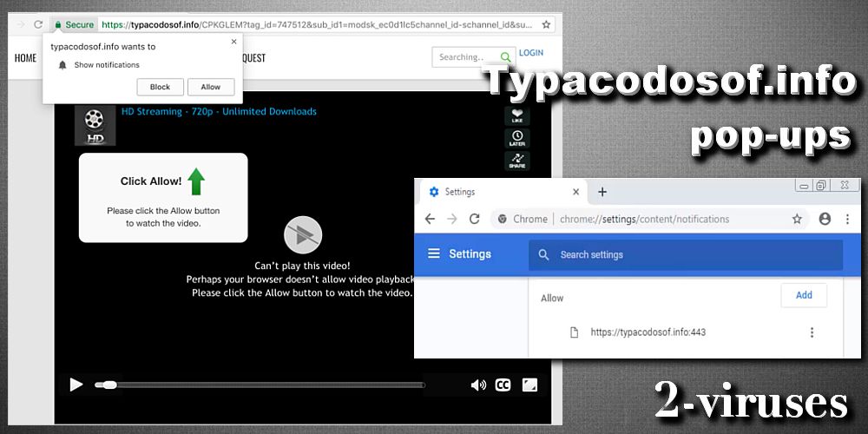The width and height of the screenshot is (868, 434).
Task: Click the HD film reel thumbnail
Action: [95, 126]
